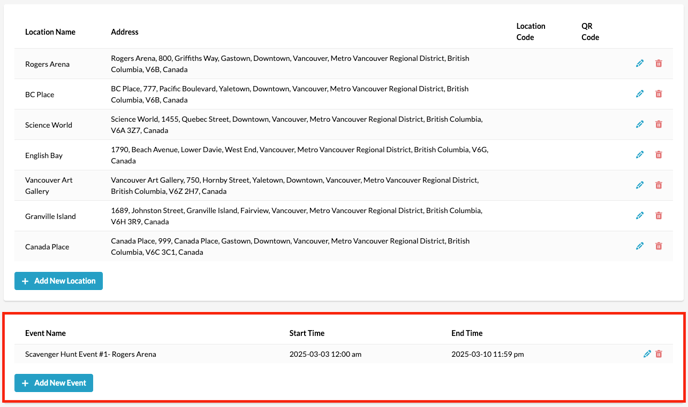Delete the Granville Island location

659,216
